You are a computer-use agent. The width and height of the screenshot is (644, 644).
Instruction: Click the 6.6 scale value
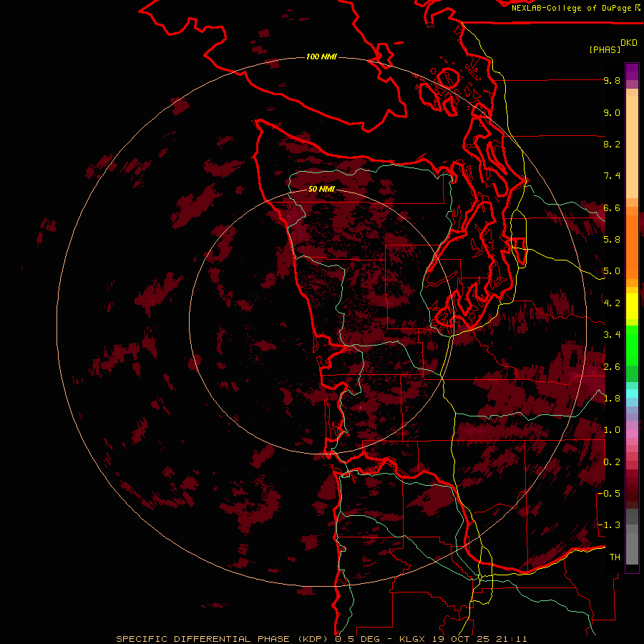click(x=612, y=208)
